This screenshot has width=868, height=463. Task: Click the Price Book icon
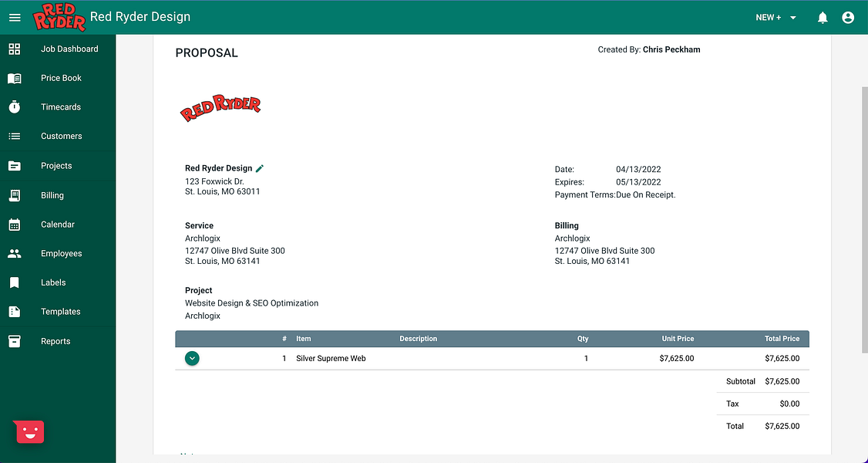coord(15,78)
